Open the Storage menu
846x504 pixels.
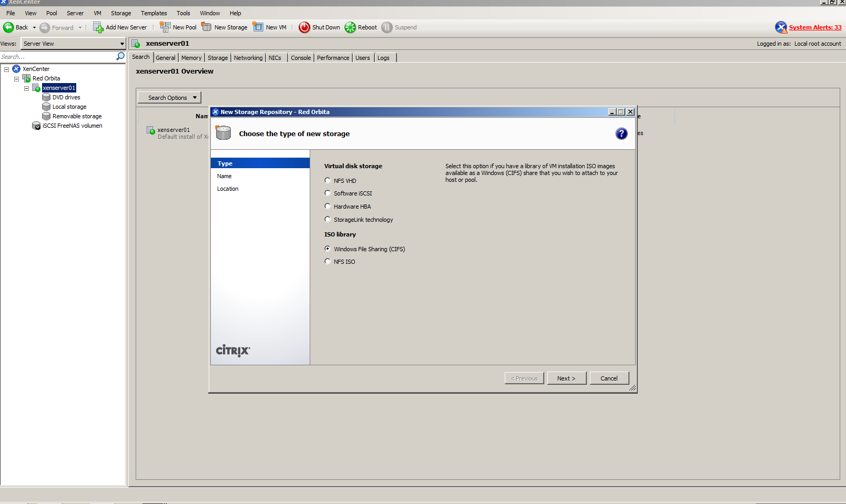(121, 13)
